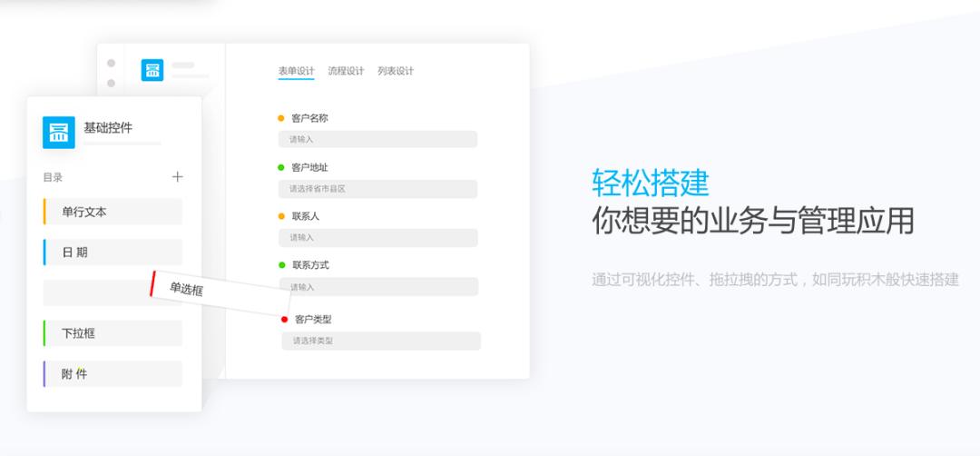Viewport: 980px width, 456px height.
Task: Click the orange dot beside 联系人
Action: click(281, 216)
